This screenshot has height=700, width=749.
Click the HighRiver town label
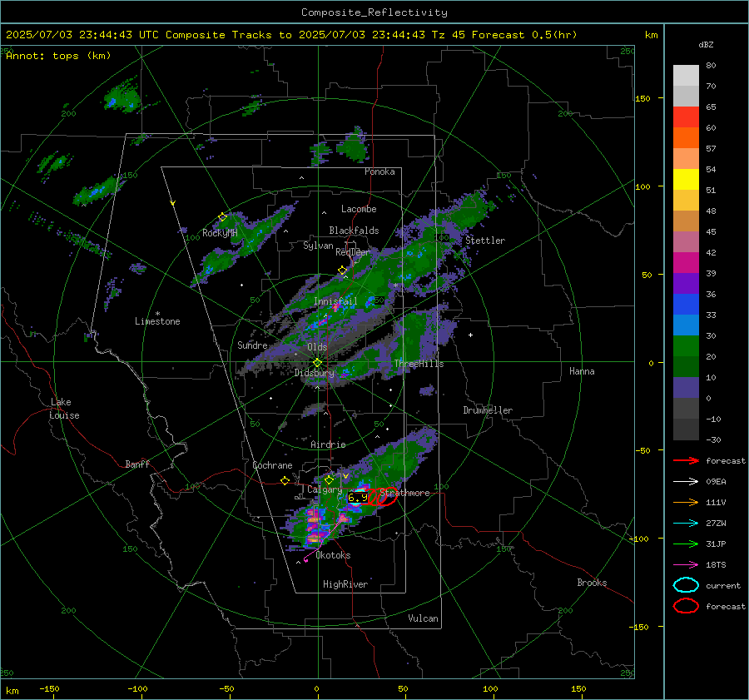click(x=345, y=584)
